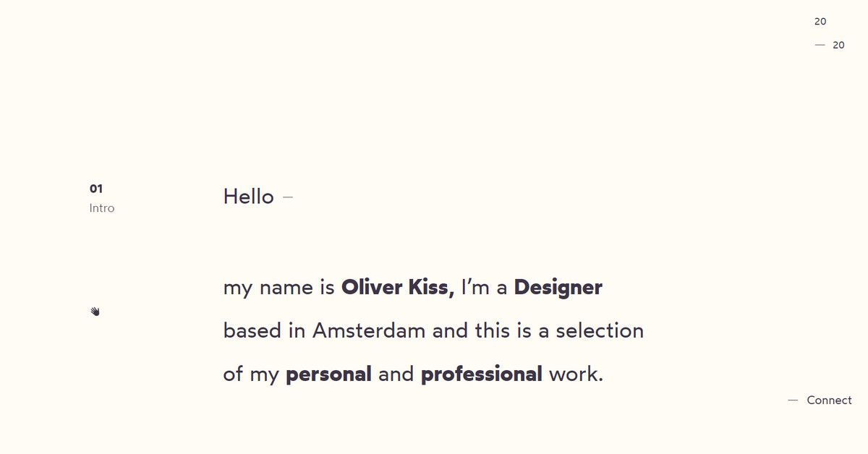
Task: Click the dash after 'Hello'
Action: [288, 197]
